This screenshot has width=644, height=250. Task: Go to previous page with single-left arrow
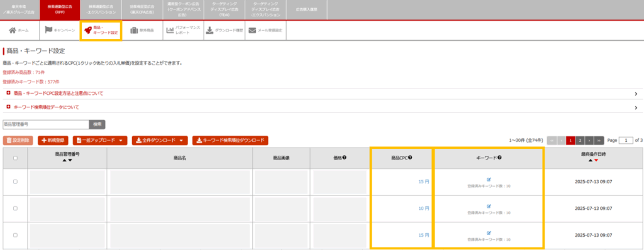tap(561, 141)
